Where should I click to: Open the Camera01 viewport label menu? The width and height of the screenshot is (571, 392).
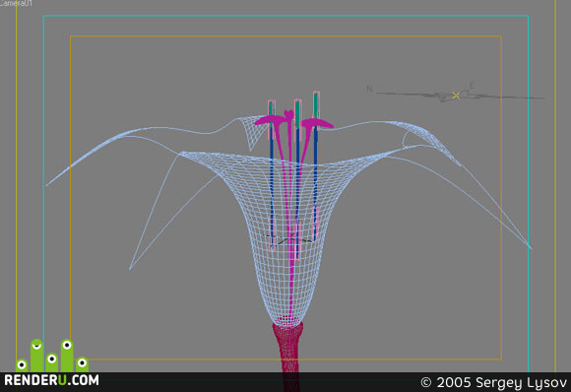coord(16,3)
